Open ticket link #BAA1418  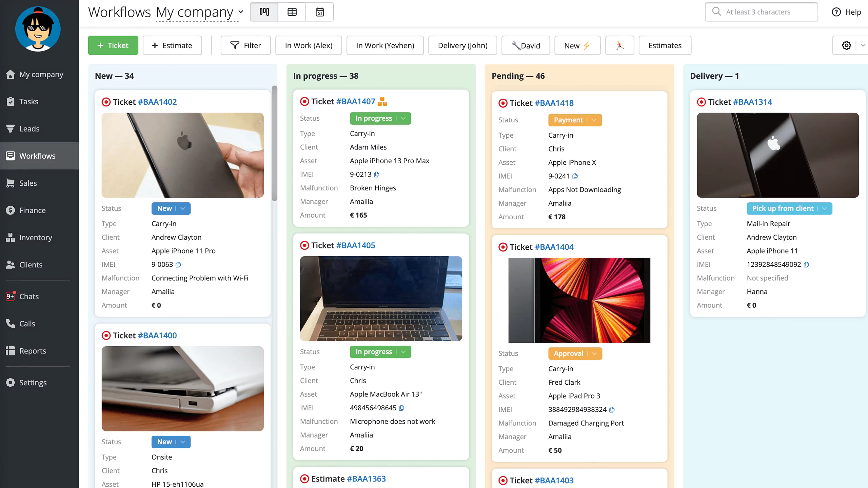click(554, 103)
